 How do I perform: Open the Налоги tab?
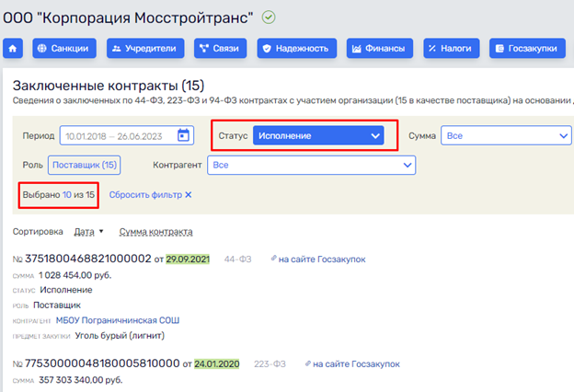[452, 49]
